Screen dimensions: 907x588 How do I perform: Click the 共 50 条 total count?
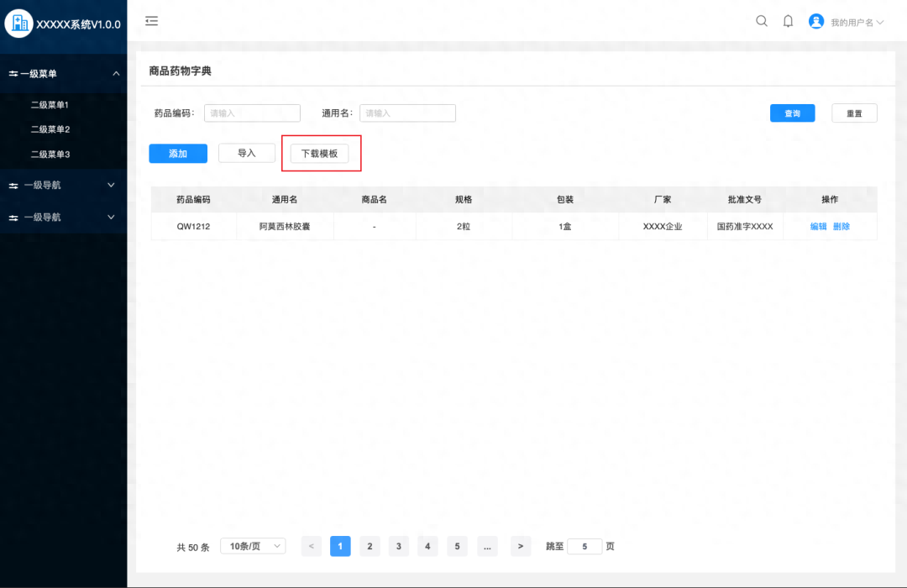pyautogui.click(x=192, y=547)
